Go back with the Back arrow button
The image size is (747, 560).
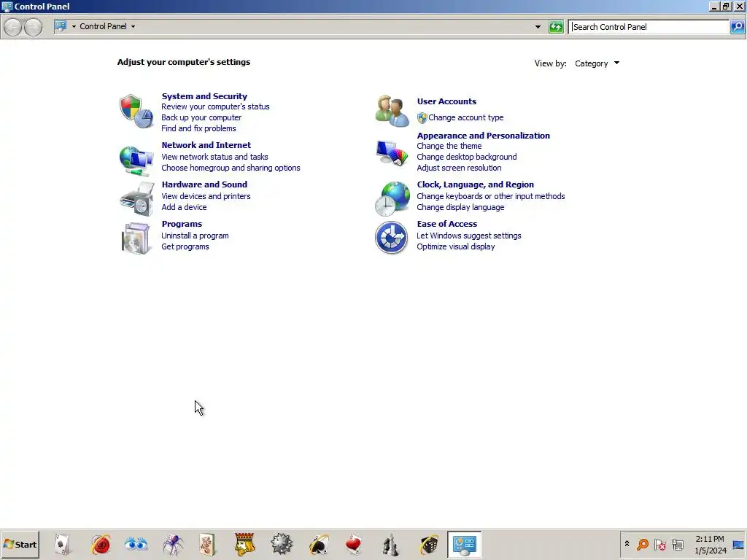pos(13,27)
